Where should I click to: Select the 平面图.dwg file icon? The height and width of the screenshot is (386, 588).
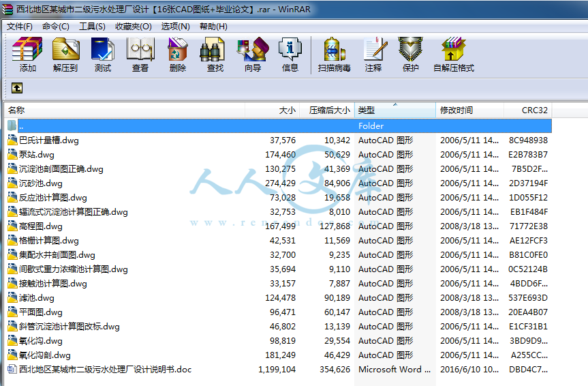tap(12, 312)
